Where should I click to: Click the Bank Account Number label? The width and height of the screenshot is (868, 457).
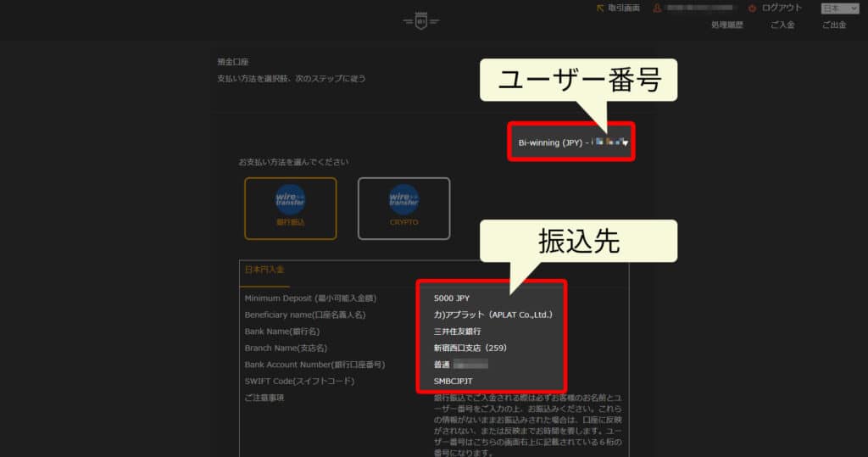click(314, 365)
